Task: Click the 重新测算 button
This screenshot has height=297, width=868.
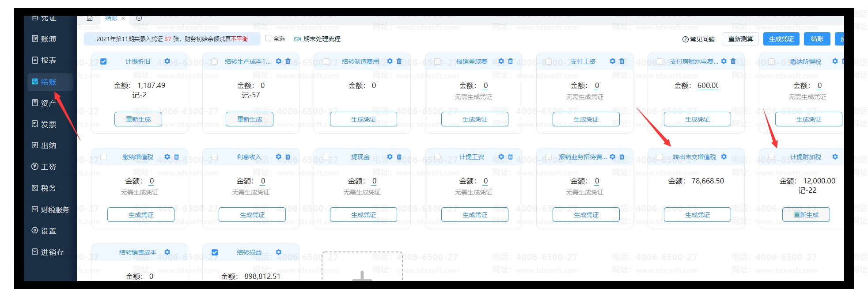Action: coord(740,39)
